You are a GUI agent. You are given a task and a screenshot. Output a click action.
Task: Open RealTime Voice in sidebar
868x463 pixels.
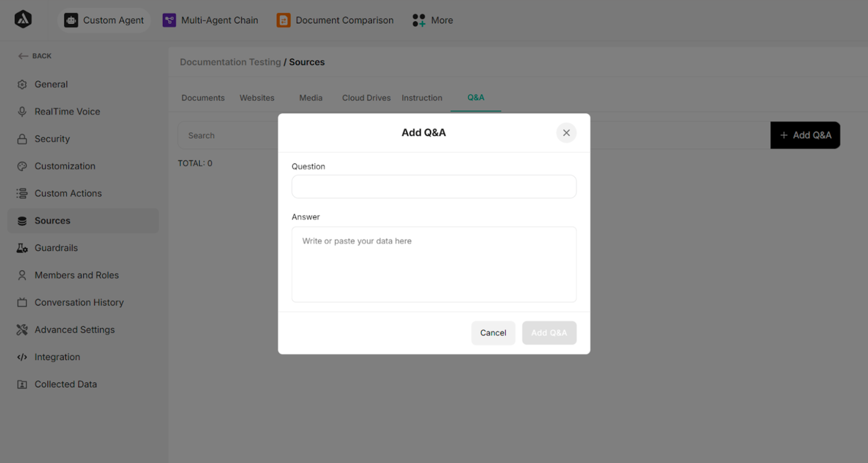click(83, 112)
